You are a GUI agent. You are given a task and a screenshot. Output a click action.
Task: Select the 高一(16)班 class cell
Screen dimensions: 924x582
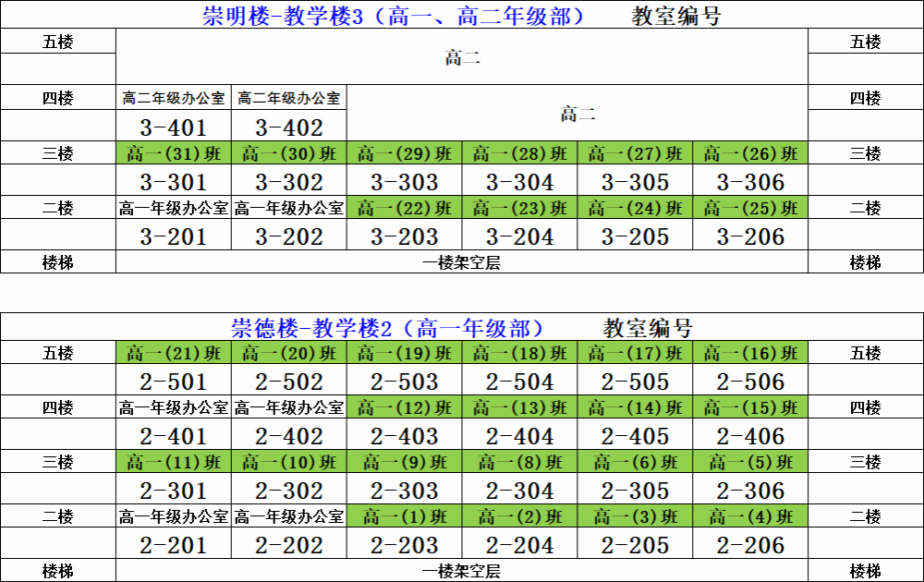(750, 353)
